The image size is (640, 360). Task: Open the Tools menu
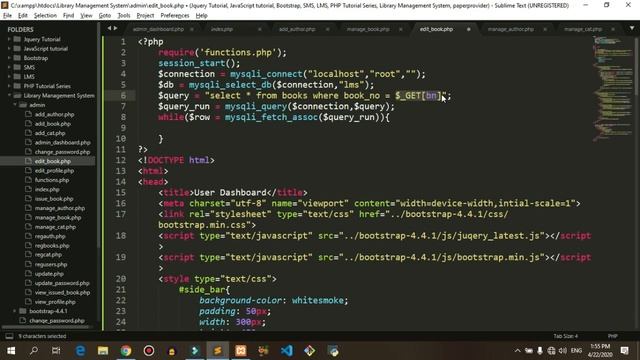[x=124, y=16]
